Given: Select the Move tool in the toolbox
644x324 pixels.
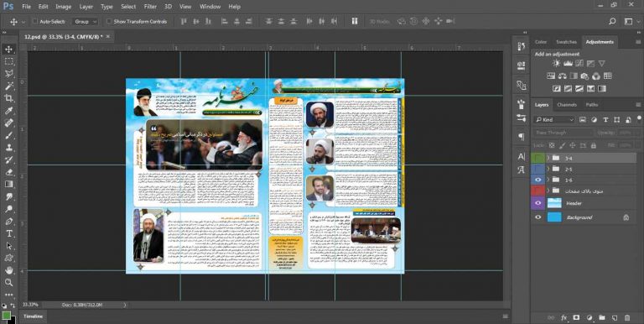Looking at the screenshot, I should click(x=8, y=50).
